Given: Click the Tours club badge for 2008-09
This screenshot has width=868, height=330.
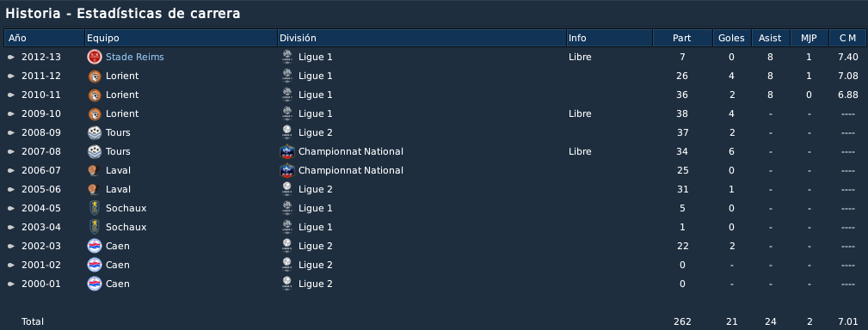Looking at the screenshot, I should [95, 132].
